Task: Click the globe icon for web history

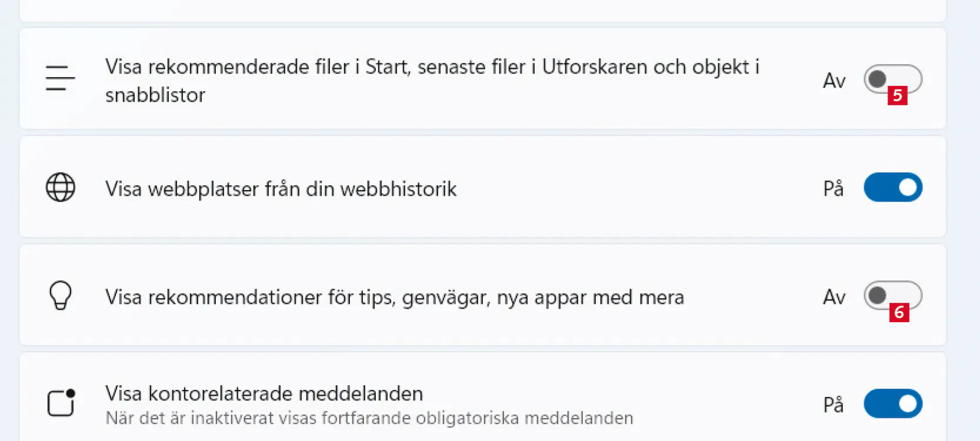Action: point(61,188)
